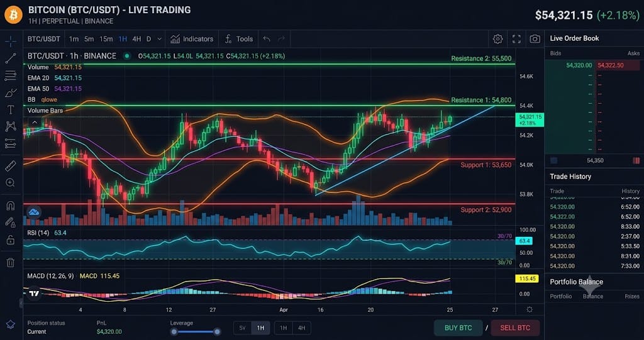Activate the zoom-in magnifier tool
The image size is (644, 340).
click(11, 183)
